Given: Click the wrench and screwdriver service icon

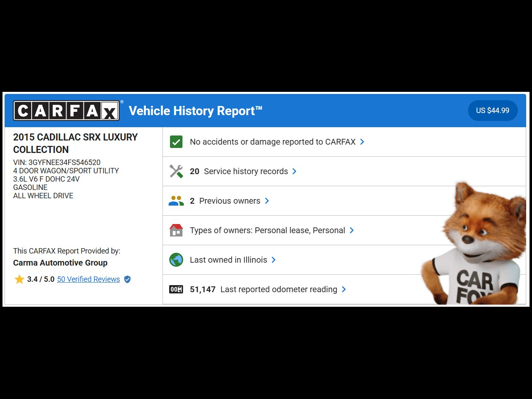Looking at the screenshot, I should pos(176,171).
